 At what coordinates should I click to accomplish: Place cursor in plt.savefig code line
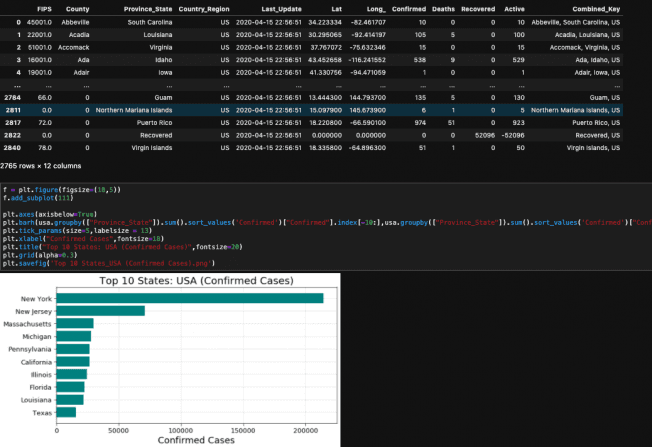click(109, 263)
